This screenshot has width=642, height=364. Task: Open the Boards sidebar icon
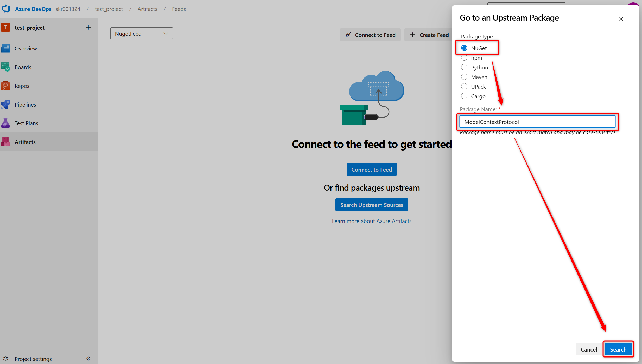click(x=5, y=67)
